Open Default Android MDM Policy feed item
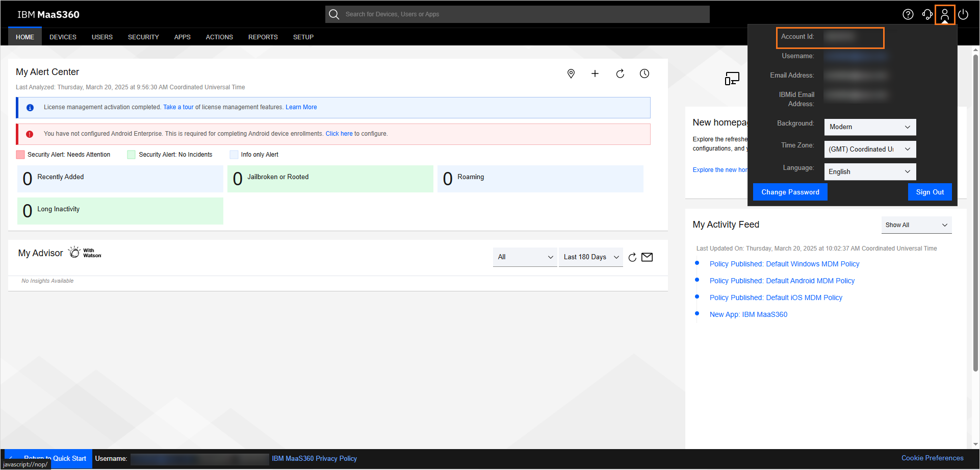This screenshot has height=470, width=980. pyautogui.click(x=782, y=281)
